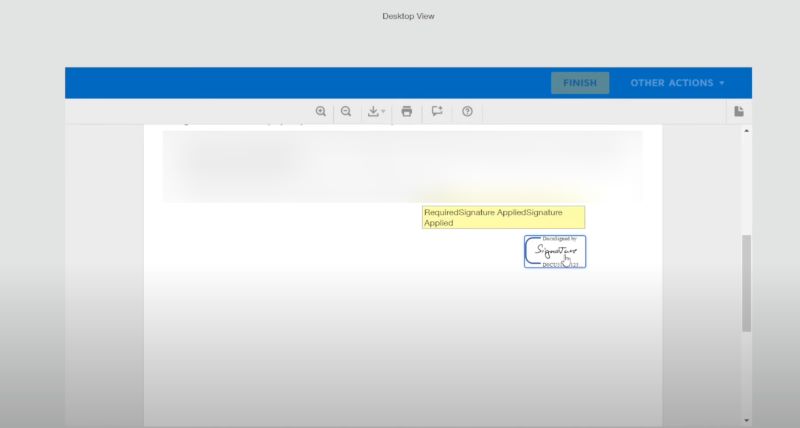
Task: Show the document pages panel icon
Action: click(738, 112)
